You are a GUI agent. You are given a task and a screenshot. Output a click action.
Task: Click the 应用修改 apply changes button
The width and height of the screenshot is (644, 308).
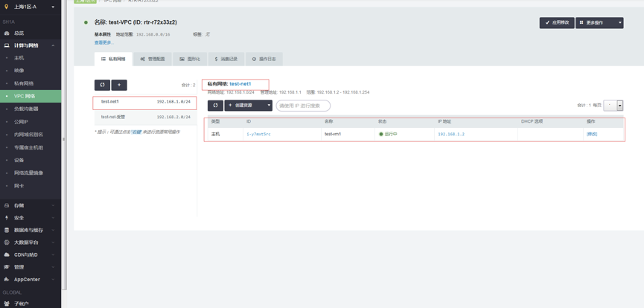coord(556,23)
